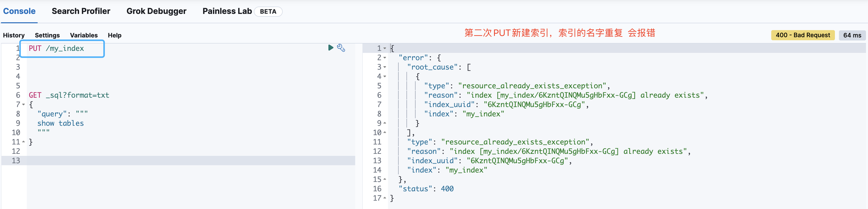Screen dimensions: 868x209
Task: Click "type" value on response line 11
Action: coord(515,142)
